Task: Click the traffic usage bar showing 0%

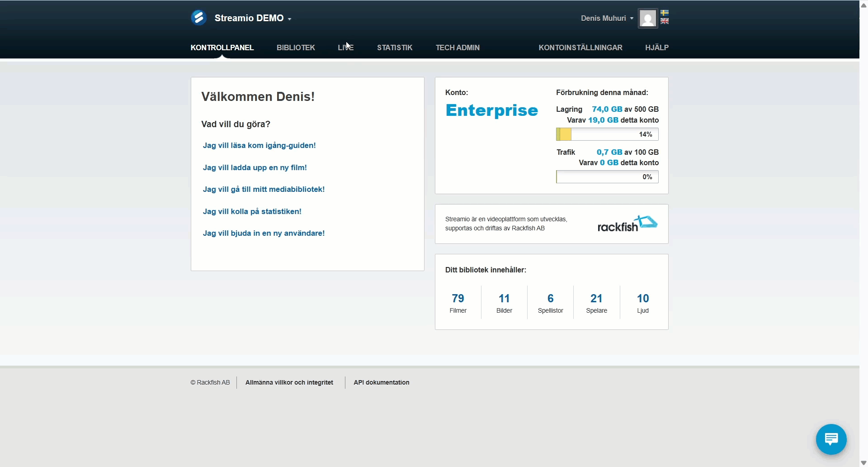Action: point(607,177)
